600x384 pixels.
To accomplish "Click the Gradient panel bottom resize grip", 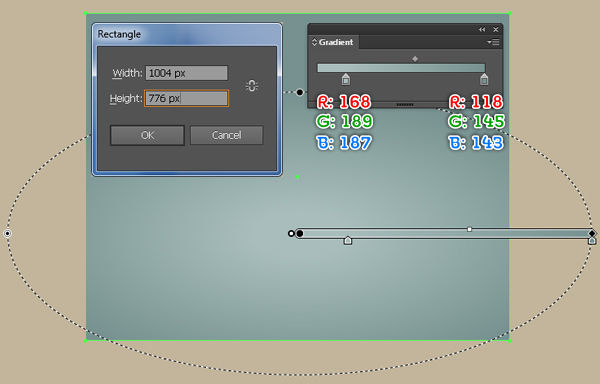I will tap(405, 104).
